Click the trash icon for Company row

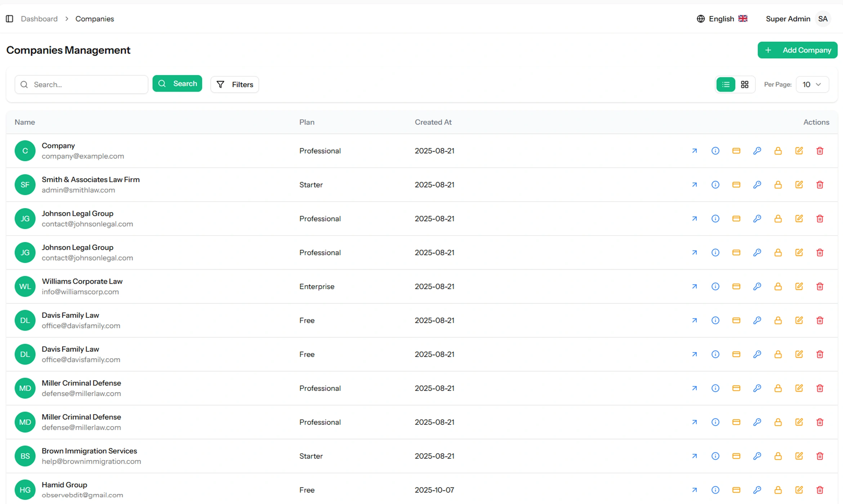click(820, 151)
